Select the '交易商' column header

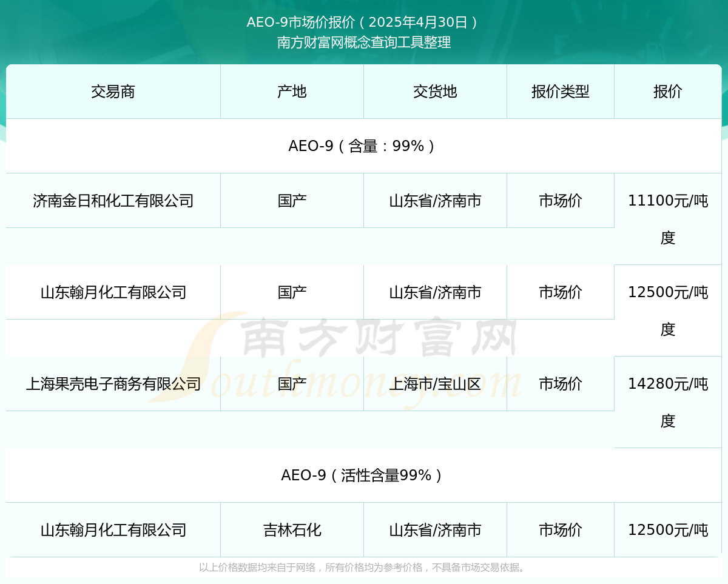tap(113, 92)
